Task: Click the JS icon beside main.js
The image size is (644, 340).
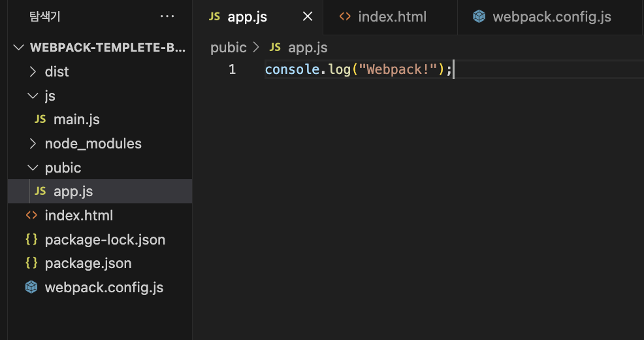Action: (x=40, y=119)
